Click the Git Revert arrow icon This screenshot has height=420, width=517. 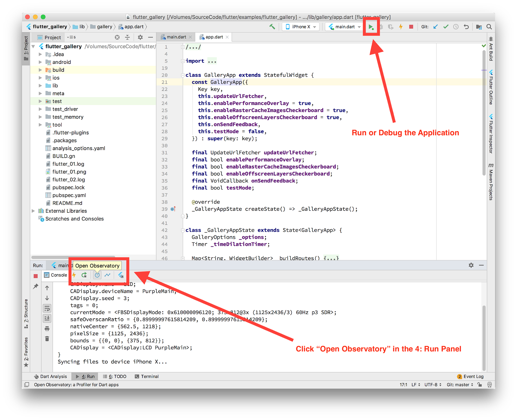pos(466,27)
